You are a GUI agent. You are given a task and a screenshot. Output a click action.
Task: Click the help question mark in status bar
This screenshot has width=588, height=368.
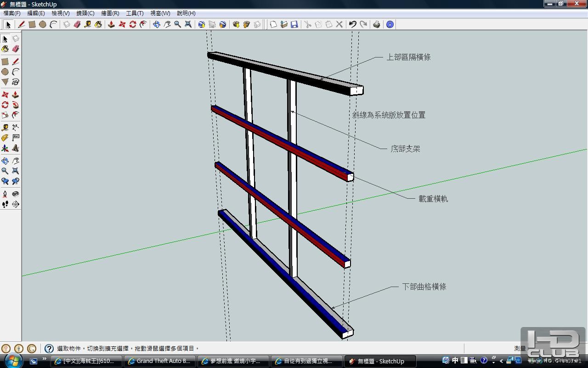[49, 349]
